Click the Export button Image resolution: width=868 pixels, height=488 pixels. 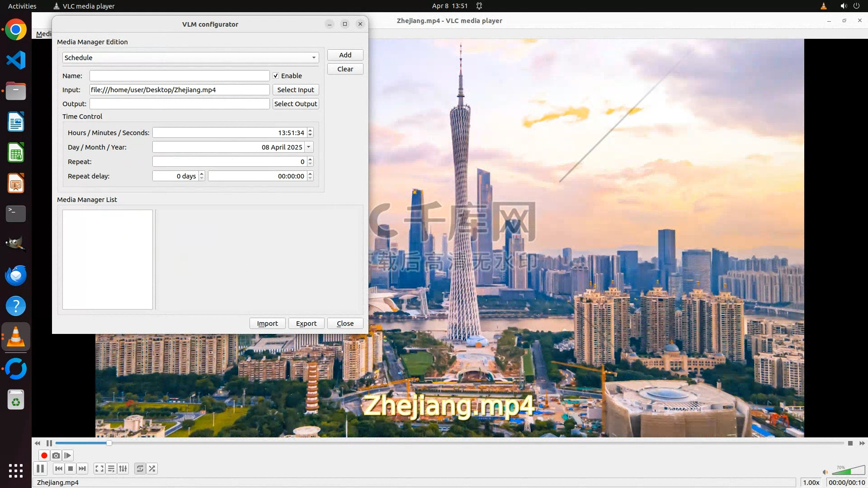306,324
